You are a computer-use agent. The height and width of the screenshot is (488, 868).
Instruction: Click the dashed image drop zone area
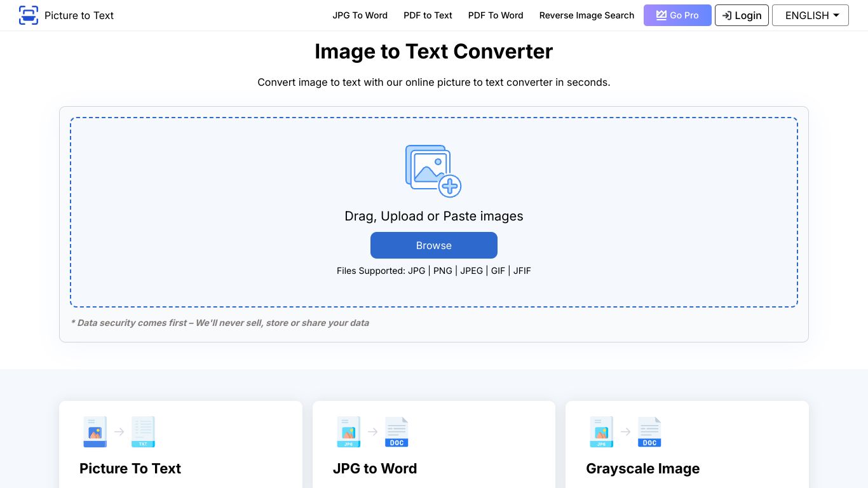[x=434, y=212]
